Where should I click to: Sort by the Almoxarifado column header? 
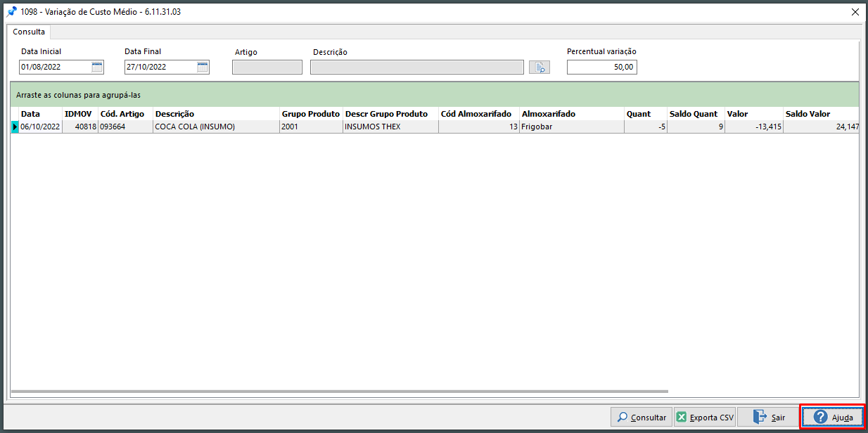(572, 114)
